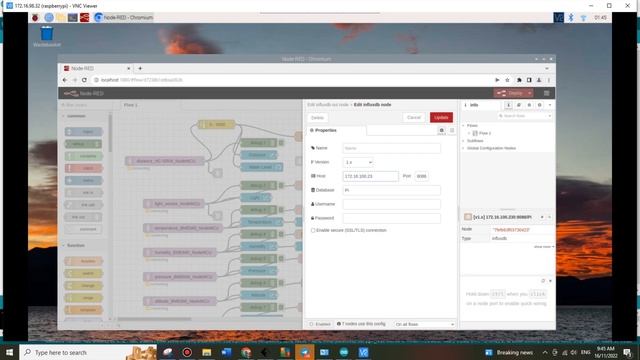
Task: Select the Node-RED Chromium tab
Action: 96,69
